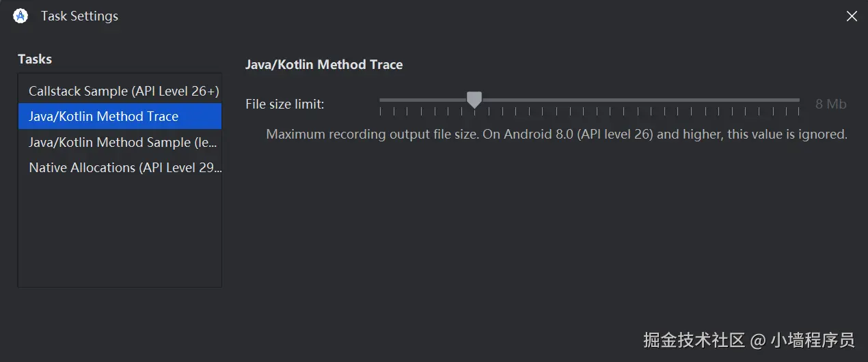Set file size slider to its minimum end
The height and width of the screenshot is (362, 868).
[381, 100]
